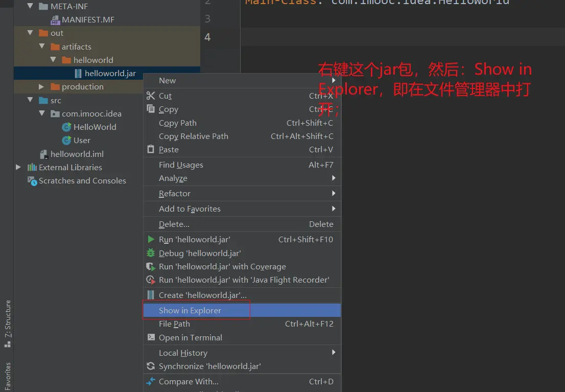
Task: Click the Compare With arrows icon
Action: [x=151, y=381]
